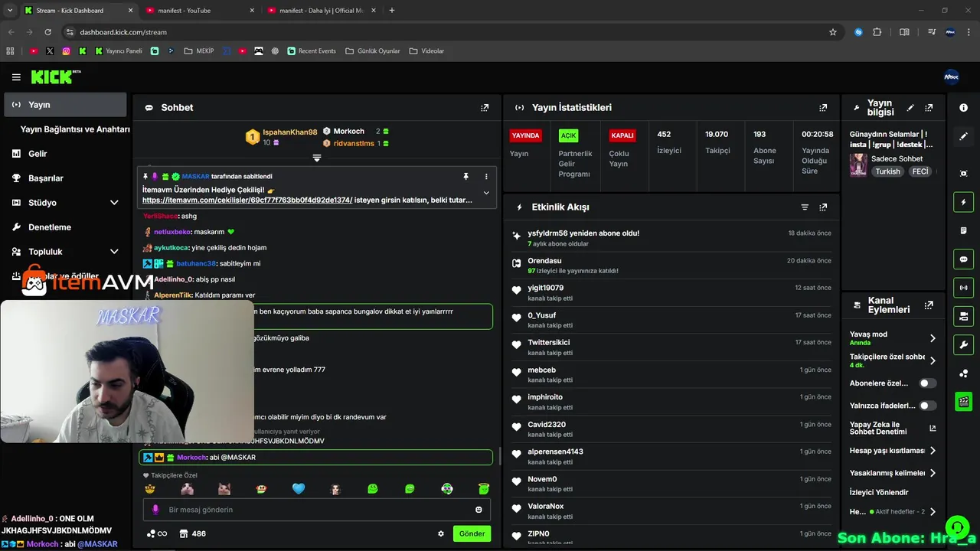Click the clapperboard icon in the right sidebar
Viewport: 980px width, 551px height.
click(x=963, y=401)
